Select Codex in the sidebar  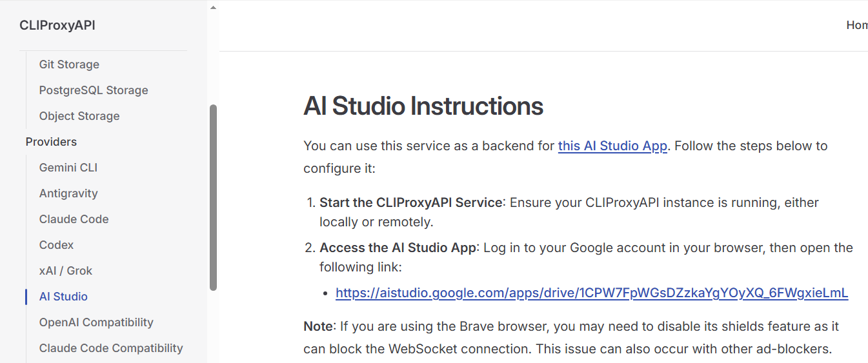(56, 245)
